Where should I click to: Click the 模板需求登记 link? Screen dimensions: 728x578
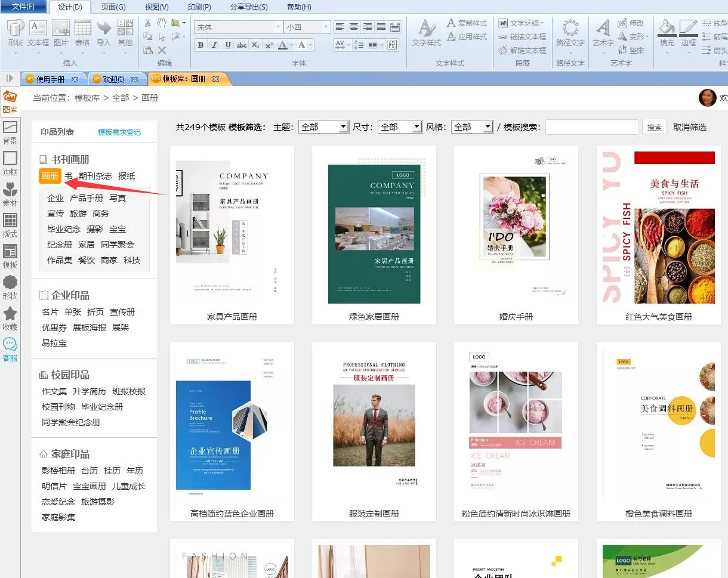[119, 132]
